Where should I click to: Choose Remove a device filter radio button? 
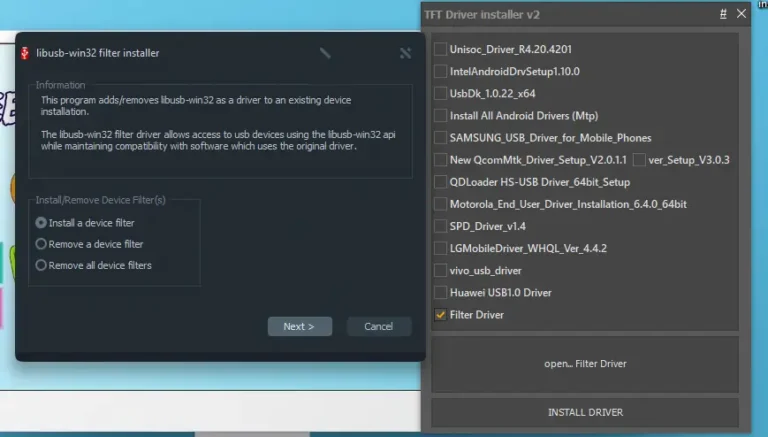pyautogui.click(x=41, y=244)
